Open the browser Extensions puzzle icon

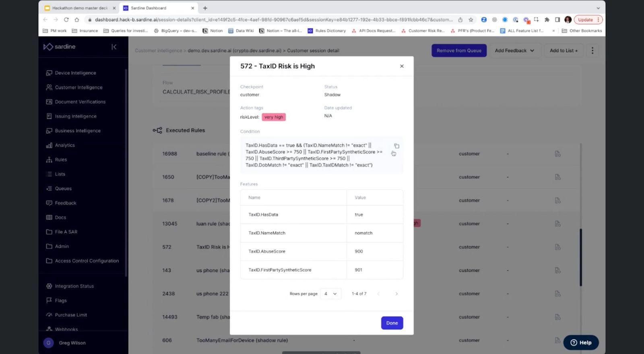[x=547, y=20]
